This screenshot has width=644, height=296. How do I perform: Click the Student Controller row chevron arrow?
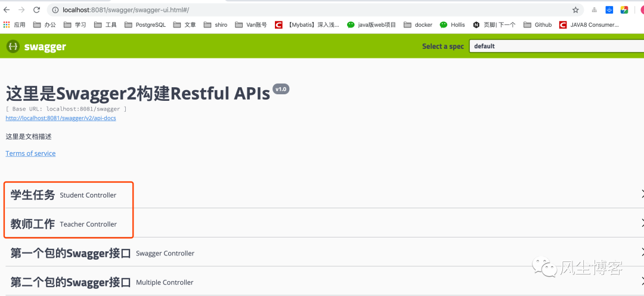coord(642,194)
